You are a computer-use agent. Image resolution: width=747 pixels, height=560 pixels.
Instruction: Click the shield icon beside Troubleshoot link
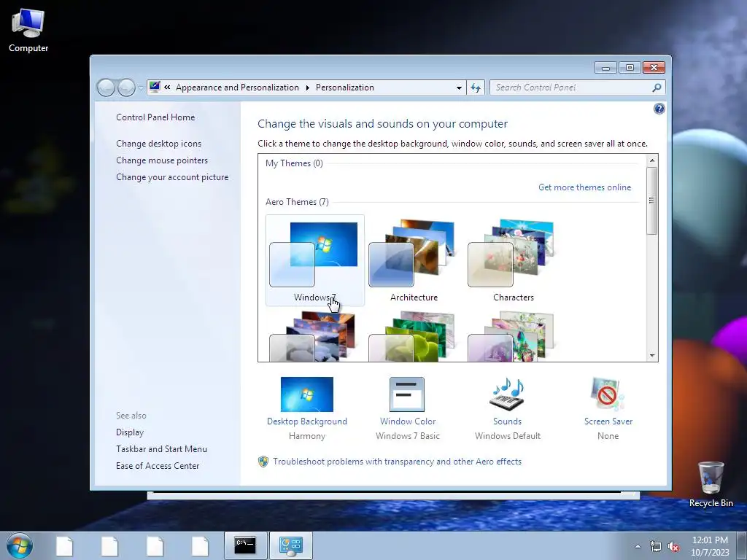263,462
